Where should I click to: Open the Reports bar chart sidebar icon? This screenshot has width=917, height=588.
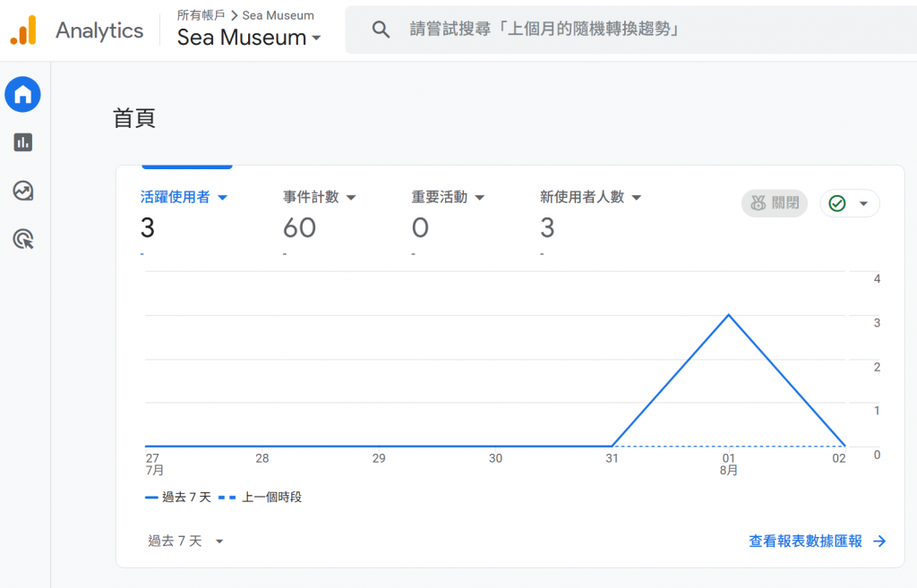click(x=23, y=142)
